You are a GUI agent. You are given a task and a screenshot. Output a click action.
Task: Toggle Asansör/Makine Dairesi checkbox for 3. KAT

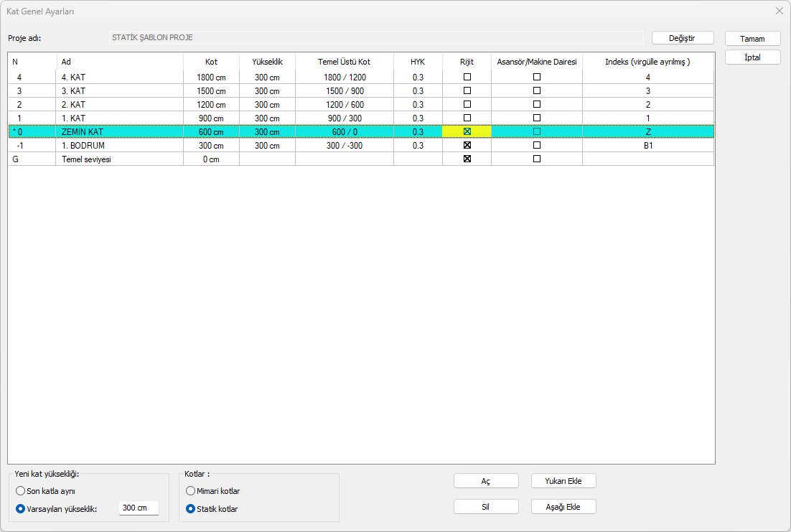coord(537,90)
